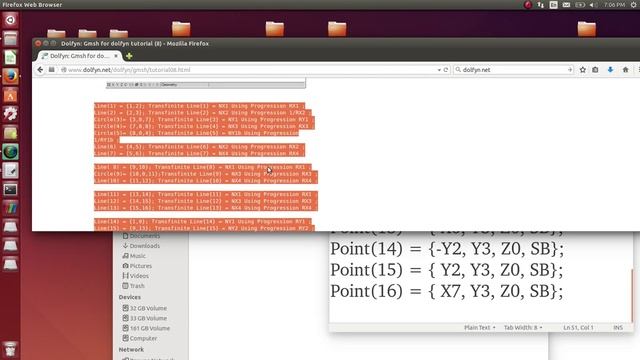Click the network indicator in top panel
Image resolution: width=640 pixels, height=360 pixels.
[x=540, y=5]
